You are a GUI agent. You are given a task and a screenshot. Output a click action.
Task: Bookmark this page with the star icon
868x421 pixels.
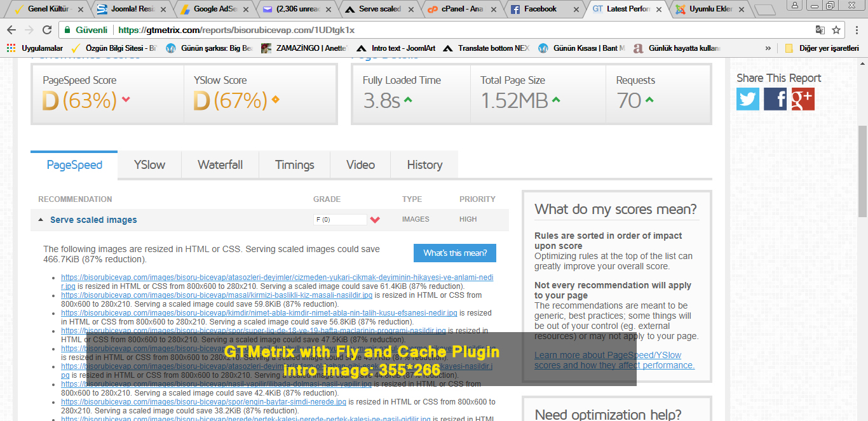(x=837, y=29)
